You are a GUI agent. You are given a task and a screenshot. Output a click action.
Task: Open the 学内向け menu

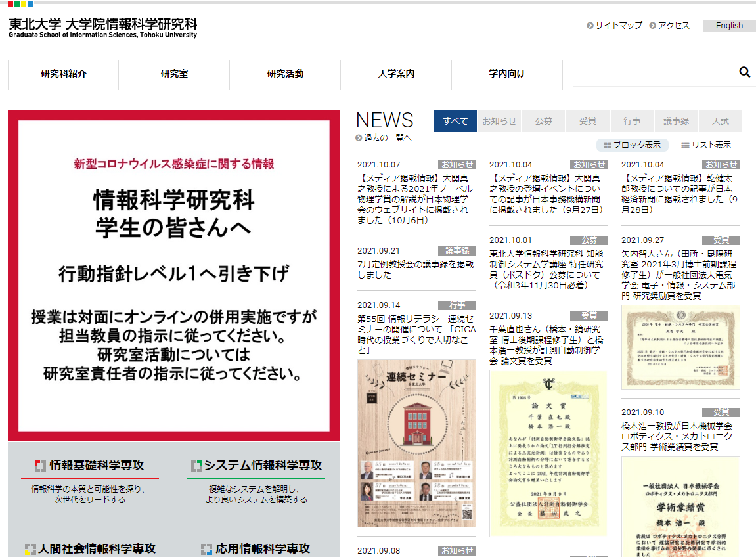tap(506, 74)
